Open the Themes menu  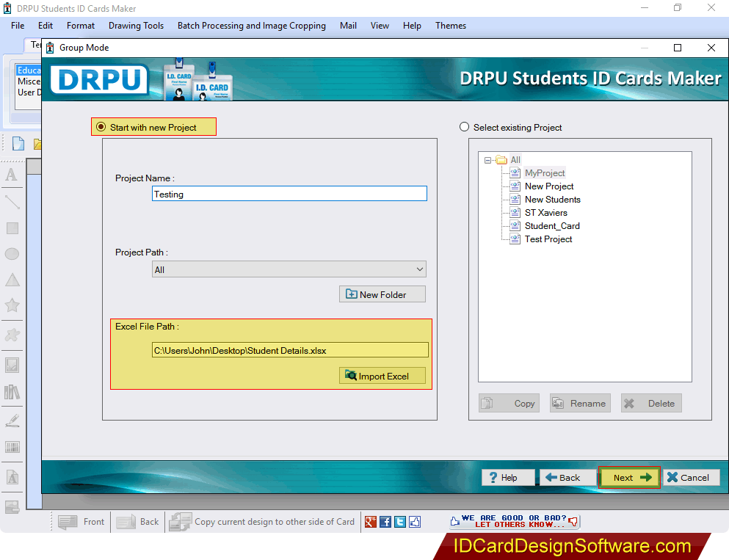451,26
